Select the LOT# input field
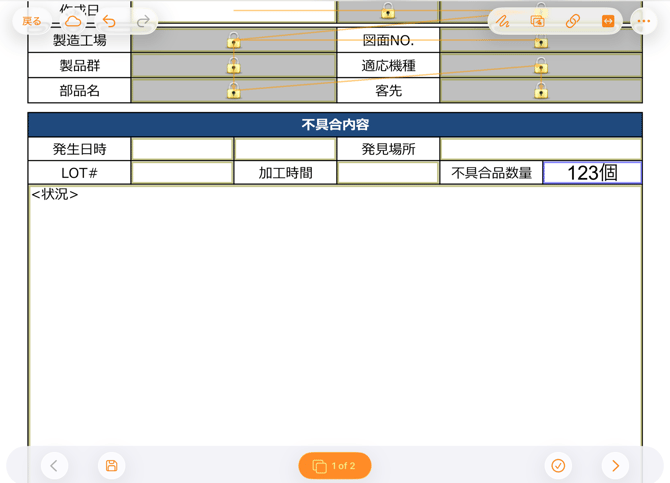This screenshot has width=670, height=483. tap(182, 173)
